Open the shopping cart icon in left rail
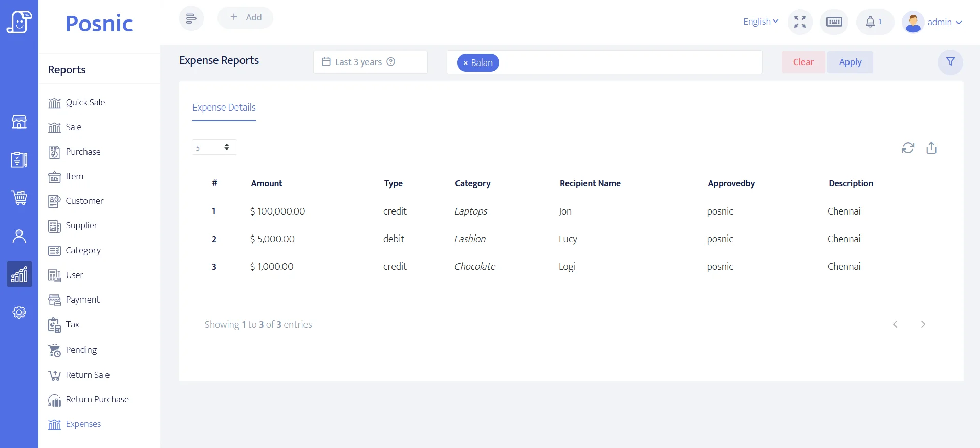The width and height of the screenshot is (980, 448). (x=19, y=198)
